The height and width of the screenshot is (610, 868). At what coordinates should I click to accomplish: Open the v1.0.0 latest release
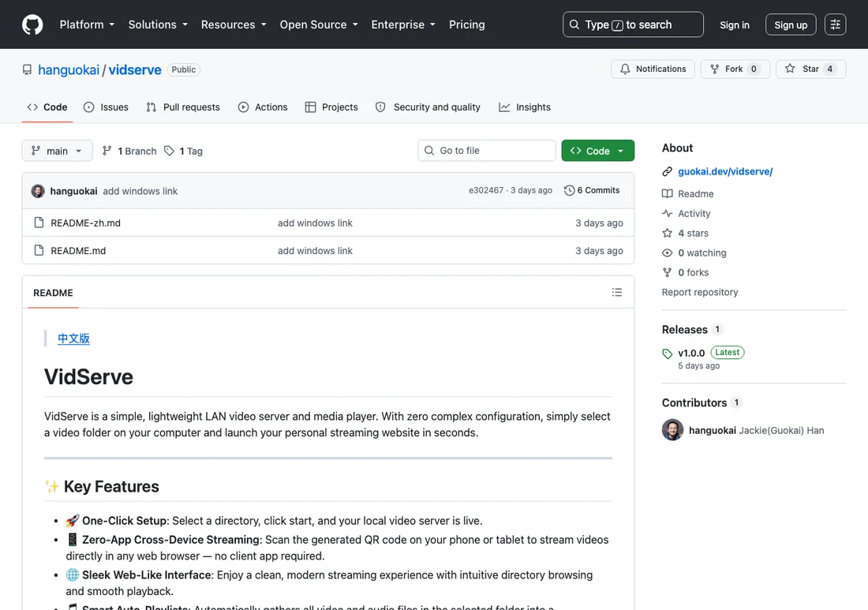(691, 354)
